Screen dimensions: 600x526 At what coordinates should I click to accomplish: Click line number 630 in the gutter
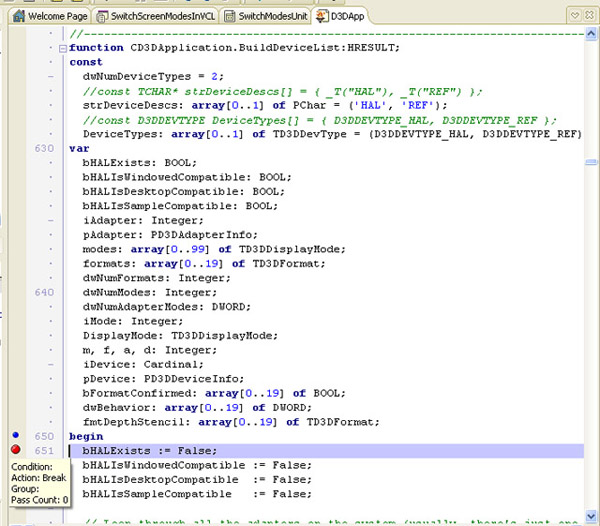(44, 148)
